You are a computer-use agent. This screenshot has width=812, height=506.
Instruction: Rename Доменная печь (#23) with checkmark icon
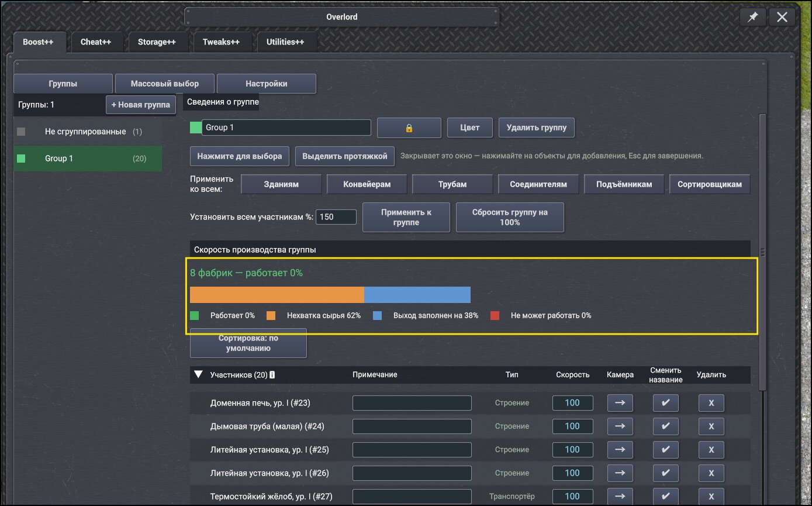[665, 402]
